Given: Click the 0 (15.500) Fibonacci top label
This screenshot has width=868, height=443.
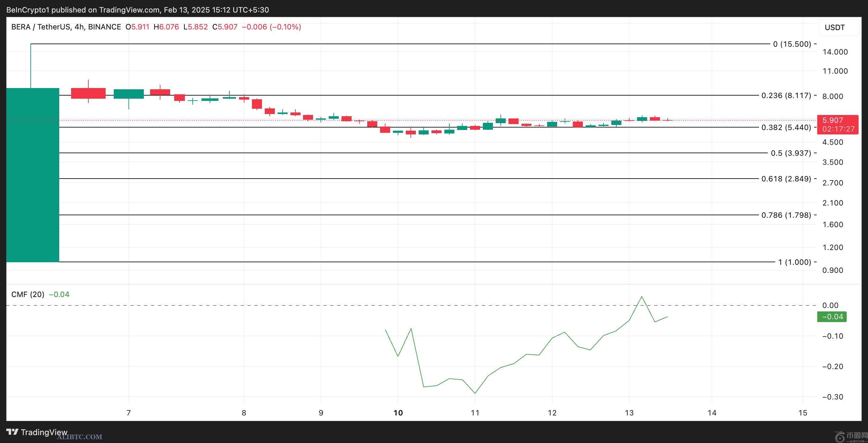Looking at the screenshot, I should (792, 44).
